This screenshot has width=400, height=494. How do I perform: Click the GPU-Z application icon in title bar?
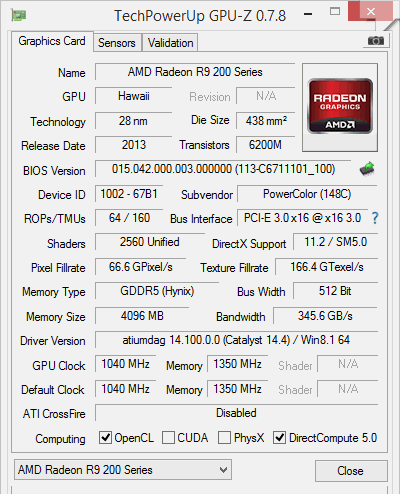click(18, 15)
